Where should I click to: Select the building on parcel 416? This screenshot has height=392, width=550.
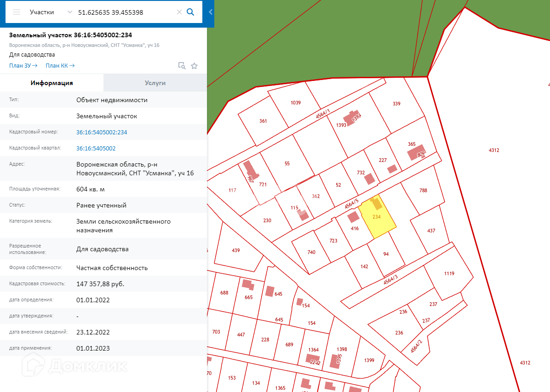353,217
